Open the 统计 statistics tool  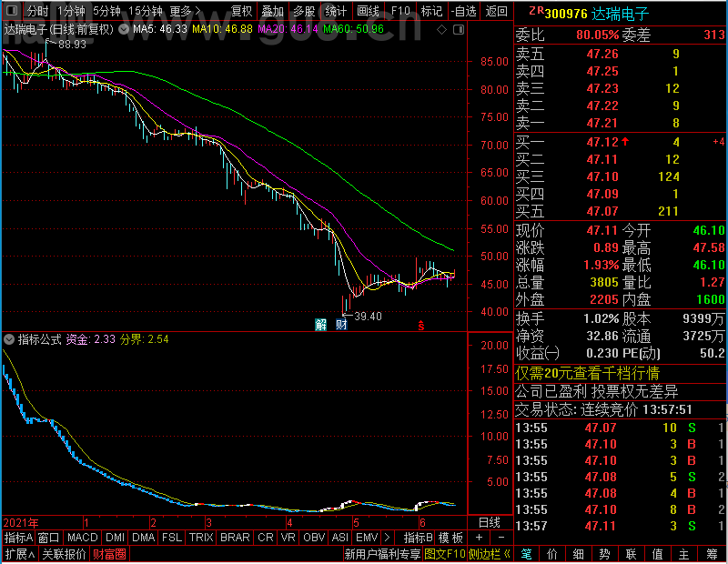[336, 11]
